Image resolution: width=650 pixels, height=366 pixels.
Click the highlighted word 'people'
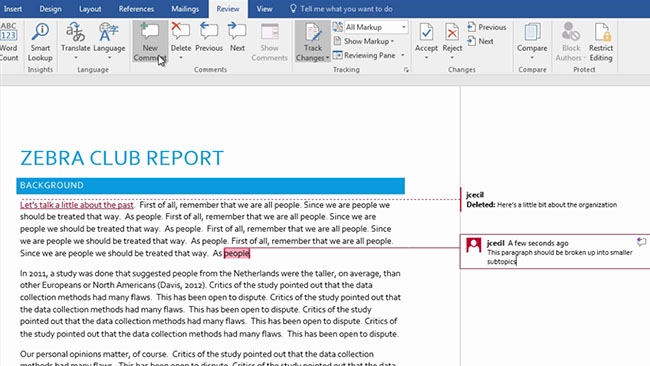click(x=237, y=253)
